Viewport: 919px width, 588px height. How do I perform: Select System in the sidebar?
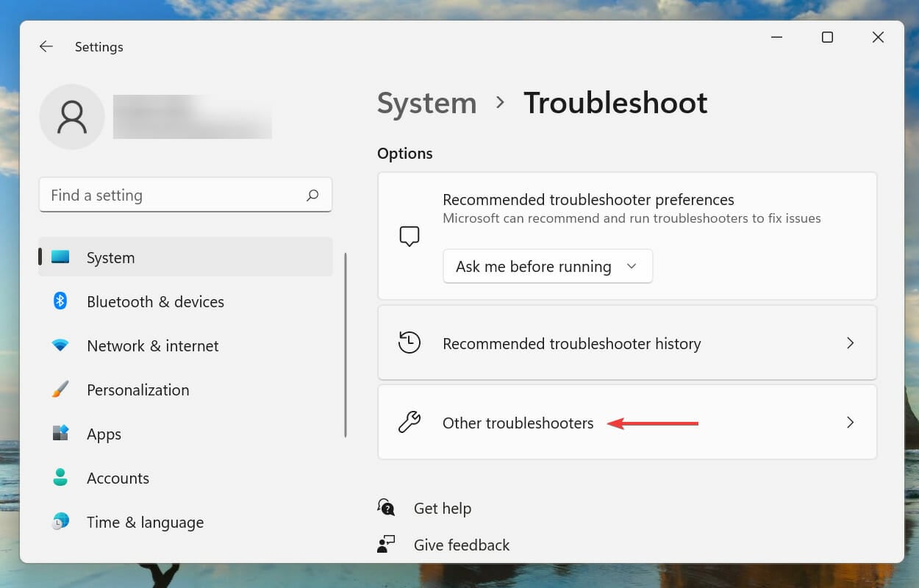tap(185, 257)
